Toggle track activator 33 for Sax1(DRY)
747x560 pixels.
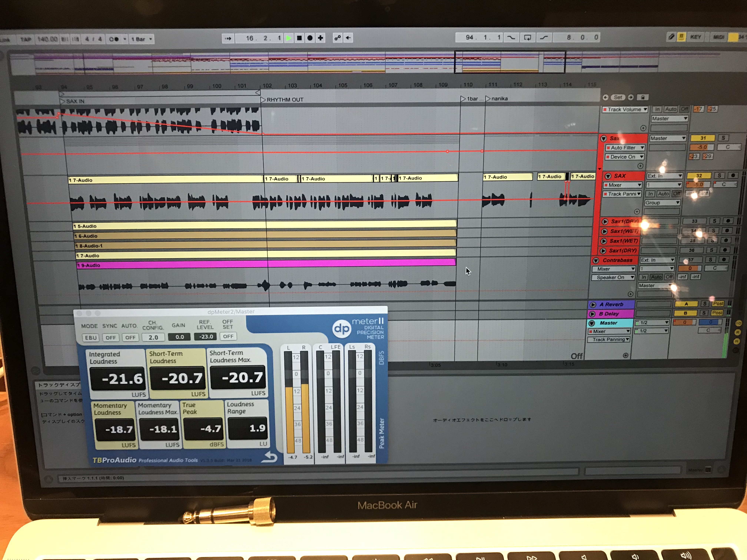tap(694, 221)
